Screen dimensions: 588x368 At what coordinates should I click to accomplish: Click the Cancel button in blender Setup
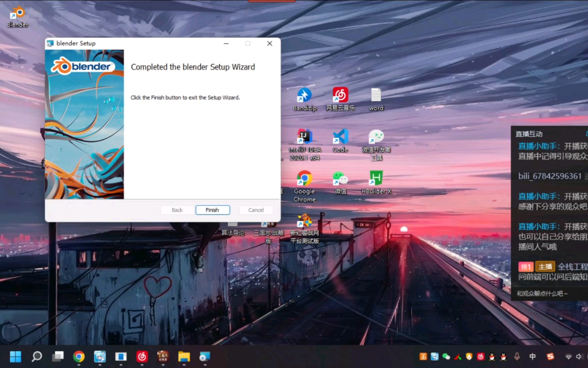pyautogui.click(x=256, y=210)
